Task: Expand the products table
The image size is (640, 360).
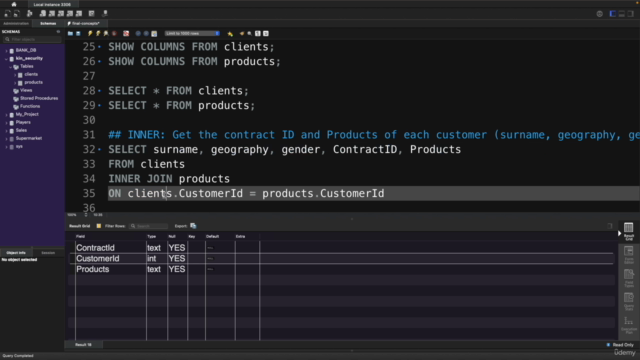Action: tap(15, 83)
